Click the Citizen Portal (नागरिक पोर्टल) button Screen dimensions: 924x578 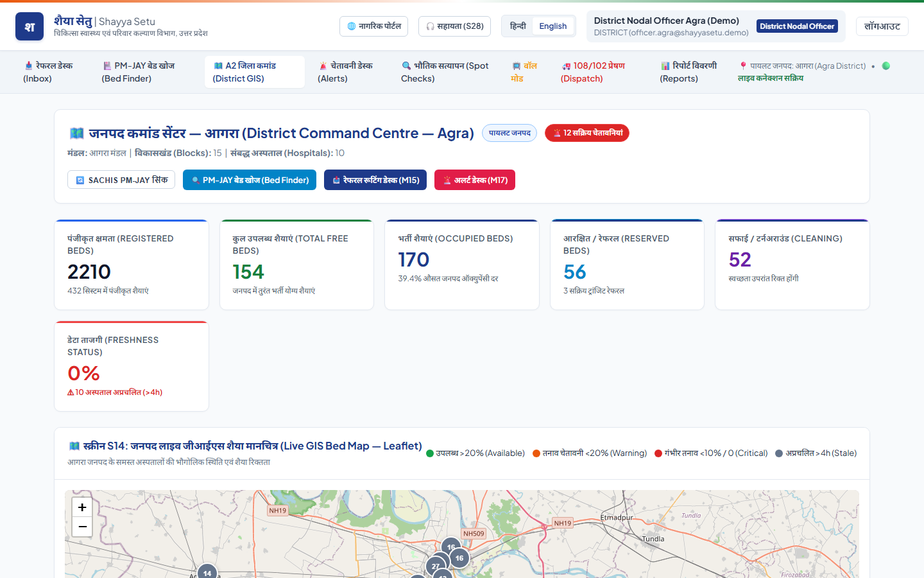373,26
